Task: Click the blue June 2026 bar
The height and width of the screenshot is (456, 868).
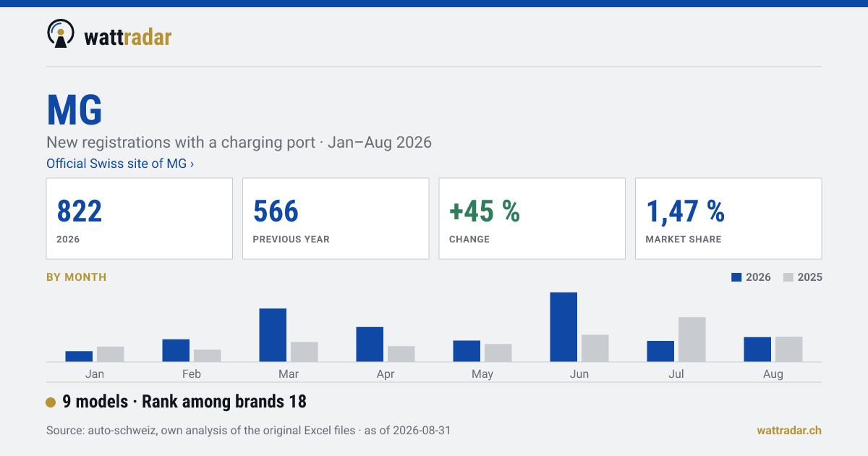Action: tap(563, 327)
